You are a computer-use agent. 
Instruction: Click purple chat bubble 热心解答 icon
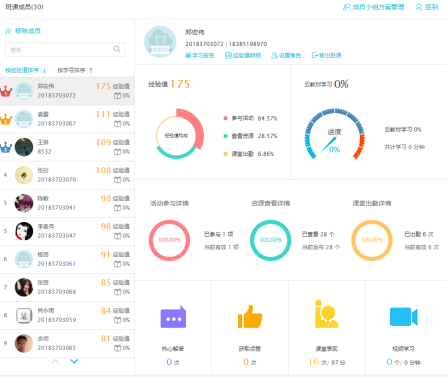coord(173,317)
